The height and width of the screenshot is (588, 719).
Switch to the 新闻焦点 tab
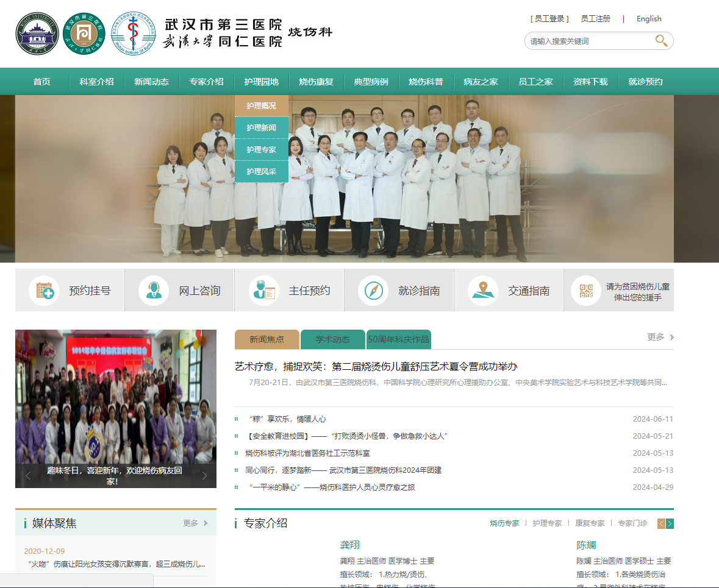pos(267,339)
